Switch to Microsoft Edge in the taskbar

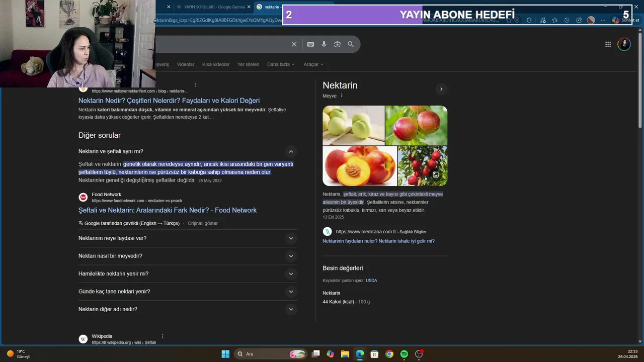(x=360, y=354)
